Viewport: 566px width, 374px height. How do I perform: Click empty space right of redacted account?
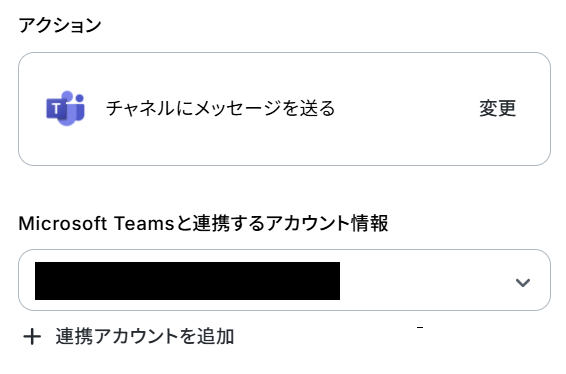pos(426,281)
